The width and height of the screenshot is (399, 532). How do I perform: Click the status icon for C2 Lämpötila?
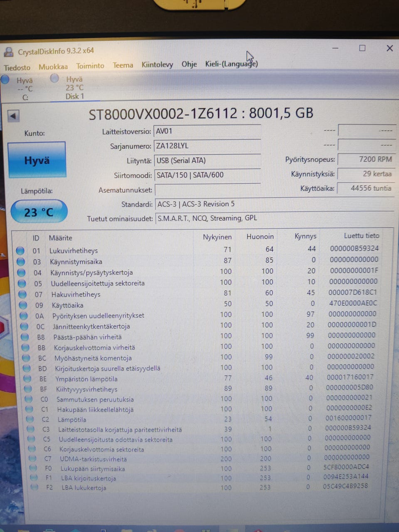point(30,419)
